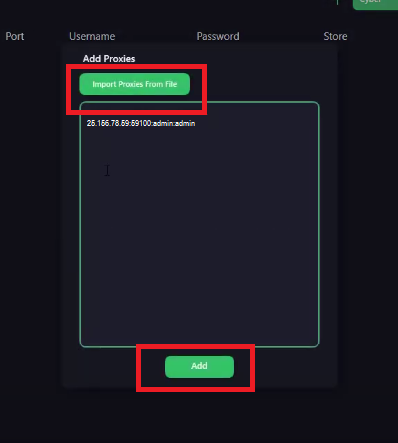Click bottom edge of the proxies text box
This screenshot has height=443, width=398.
(199, 347)
